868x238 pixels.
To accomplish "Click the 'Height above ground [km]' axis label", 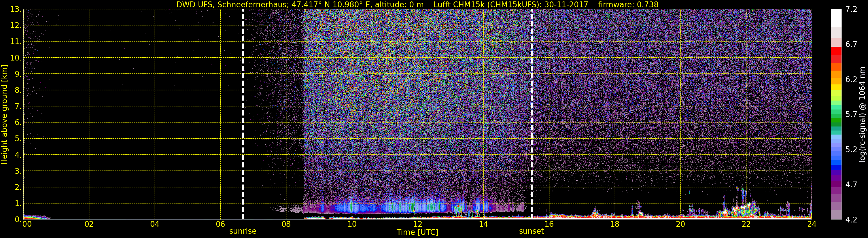I will point(4,114).
